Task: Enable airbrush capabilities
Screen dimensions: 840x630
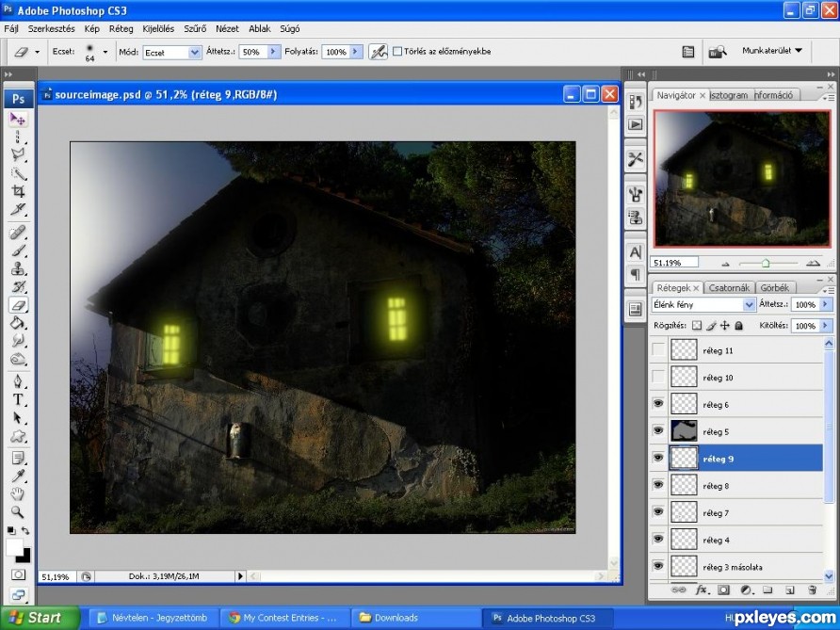Action: point(378,52)
